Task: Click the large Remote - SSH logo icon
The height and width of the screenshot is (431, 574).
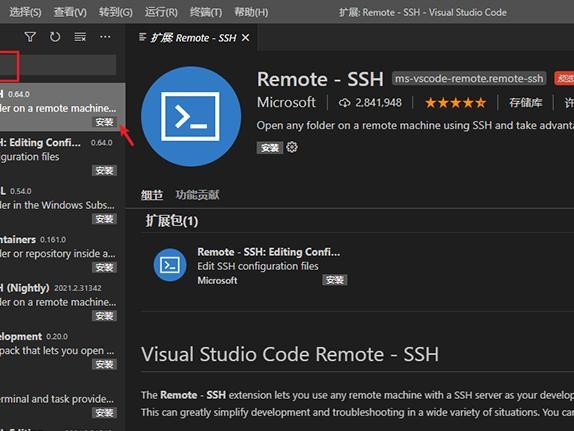Action: coord(191,116)
